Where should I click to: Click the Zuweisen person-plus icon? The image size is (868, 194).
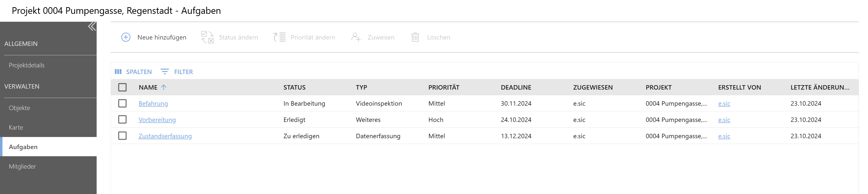click(356, 37)
